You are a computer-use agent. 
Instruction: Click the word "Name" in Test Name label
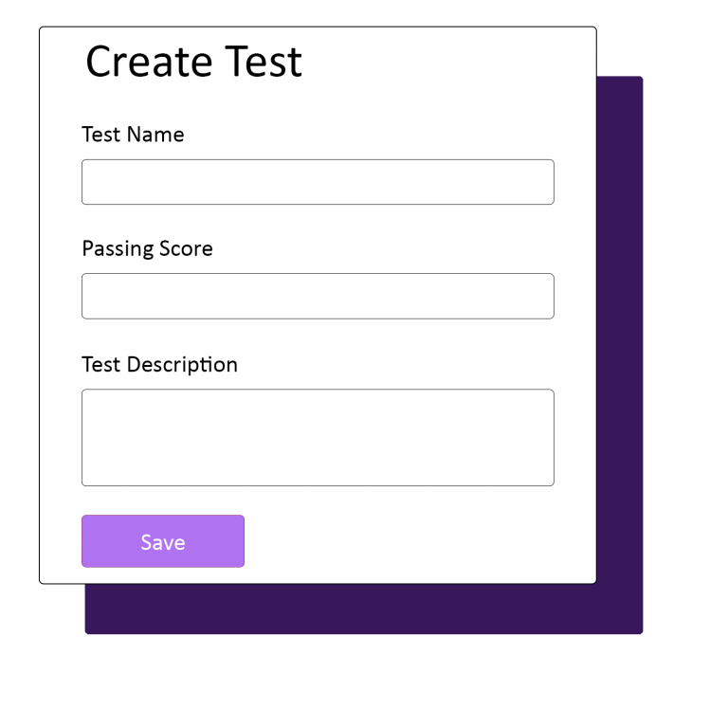point(155,135)
